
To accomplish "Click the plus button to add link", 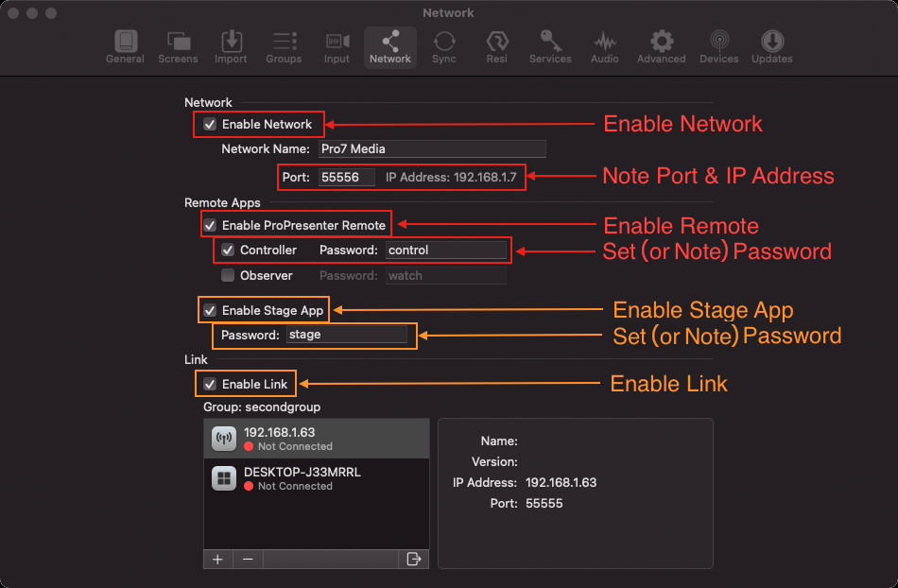I will point(217,559).
